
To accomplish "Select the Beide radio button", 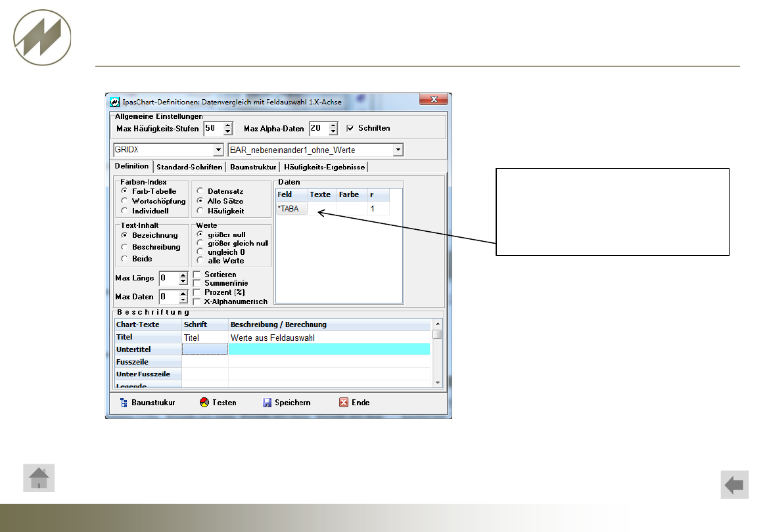I will pyautogui.click(x=125, y=259).
